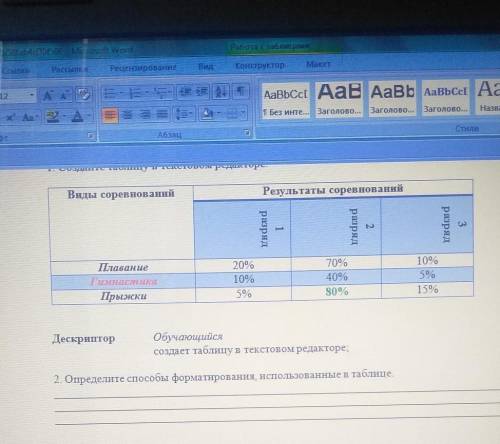
Task: Open the Ссылки ribbon tab
Action: click(x=15, y=71)
